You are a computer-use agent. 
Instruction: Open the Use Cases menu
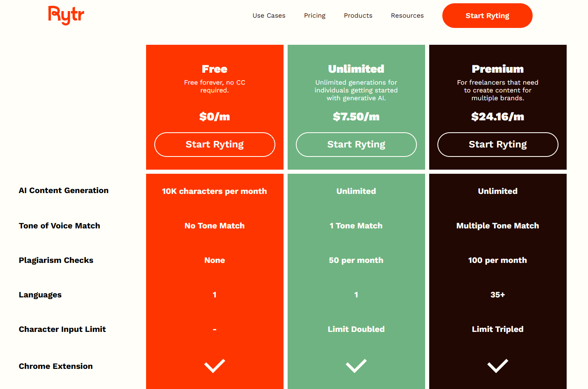click(x=269, y=15)
